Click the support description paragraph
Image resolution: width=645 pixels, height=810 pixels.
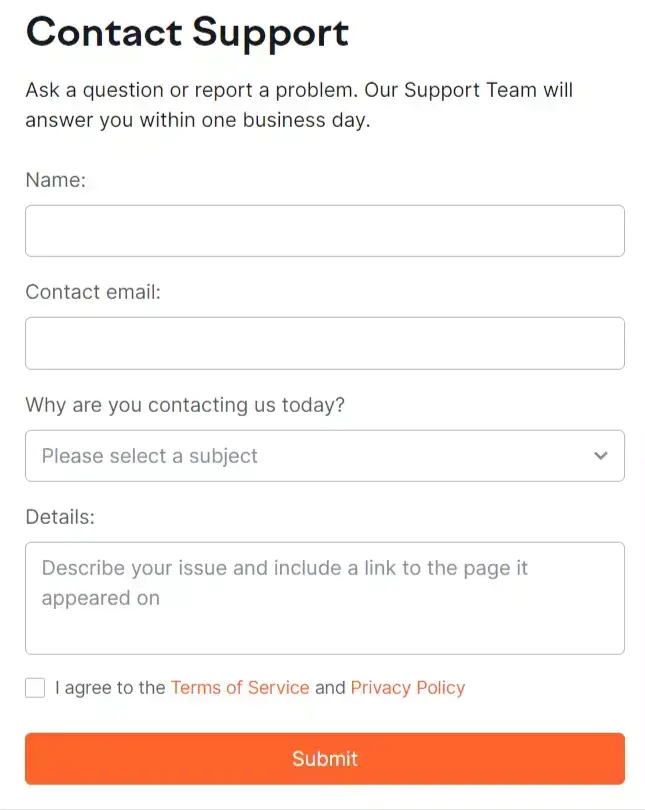298,104
